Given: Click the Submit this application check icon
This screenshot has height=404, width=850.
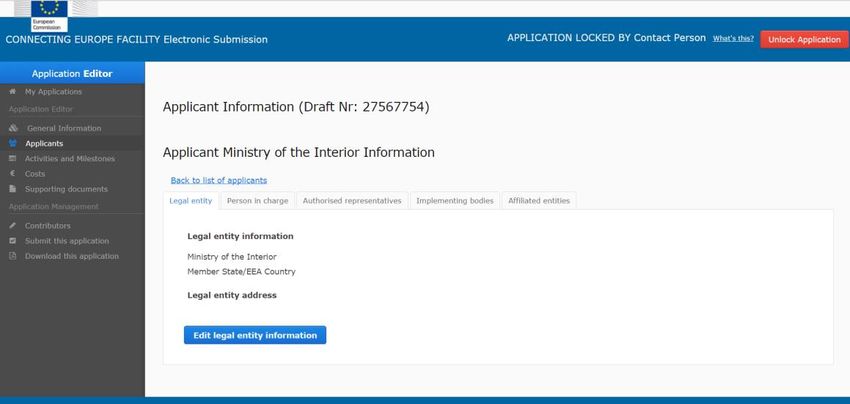Looking at the screenshot, I should point(12,241).
